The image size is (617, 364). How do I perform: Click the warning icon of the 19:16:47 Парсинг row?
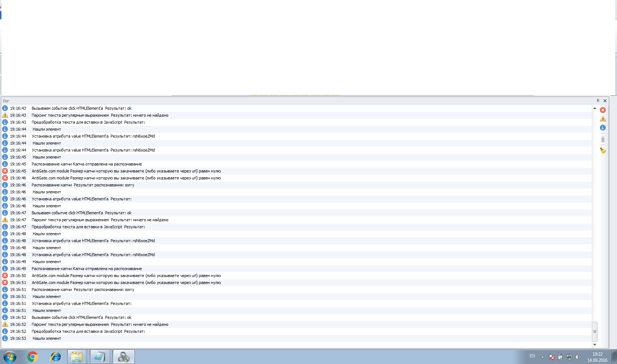5,220
